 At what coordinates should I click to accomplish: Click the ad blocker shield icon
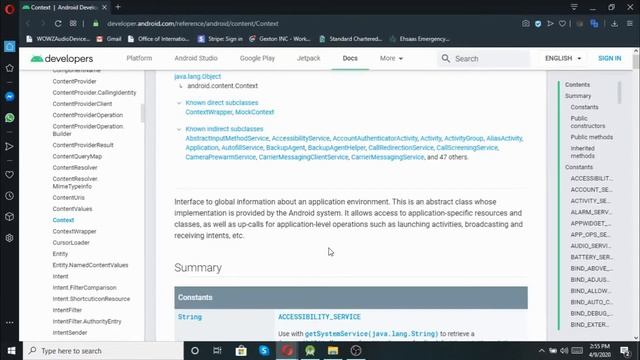tap(538, 24)
